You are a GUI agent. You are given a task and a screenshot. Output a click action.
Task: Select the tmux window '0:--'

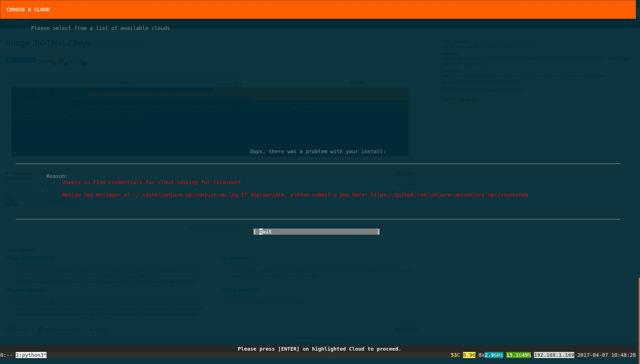[x=6, y=355]
